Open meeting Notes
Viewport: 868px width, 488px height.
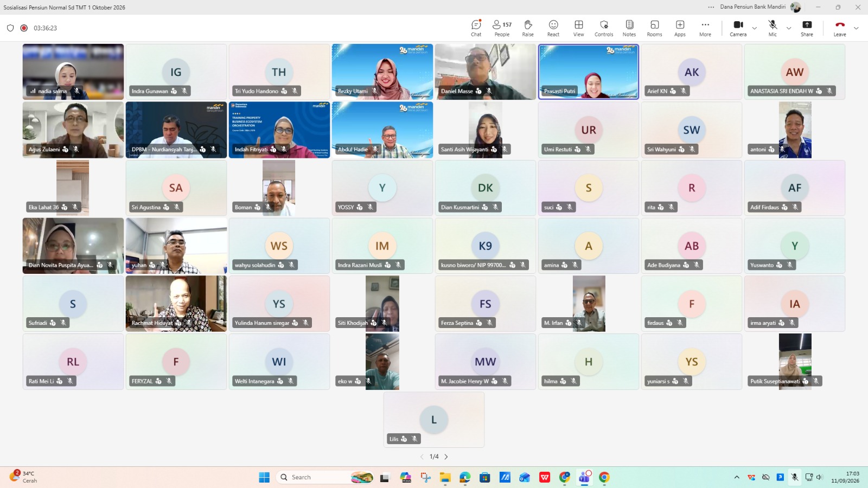pyautogui.click(x=629, y=28)
